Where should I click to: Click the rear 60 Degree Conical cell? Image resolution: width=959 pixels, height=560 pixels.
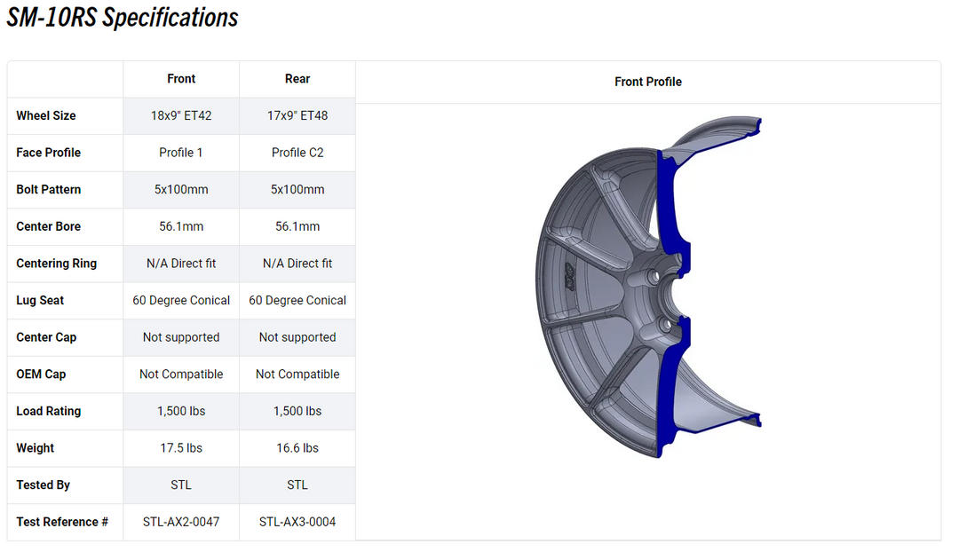[297, 300]
